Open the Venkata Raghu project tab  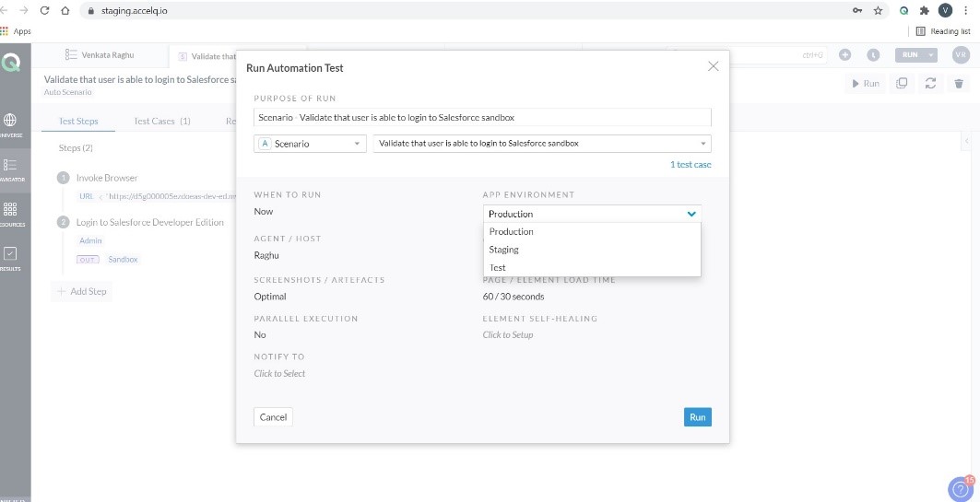click(100, 55)
